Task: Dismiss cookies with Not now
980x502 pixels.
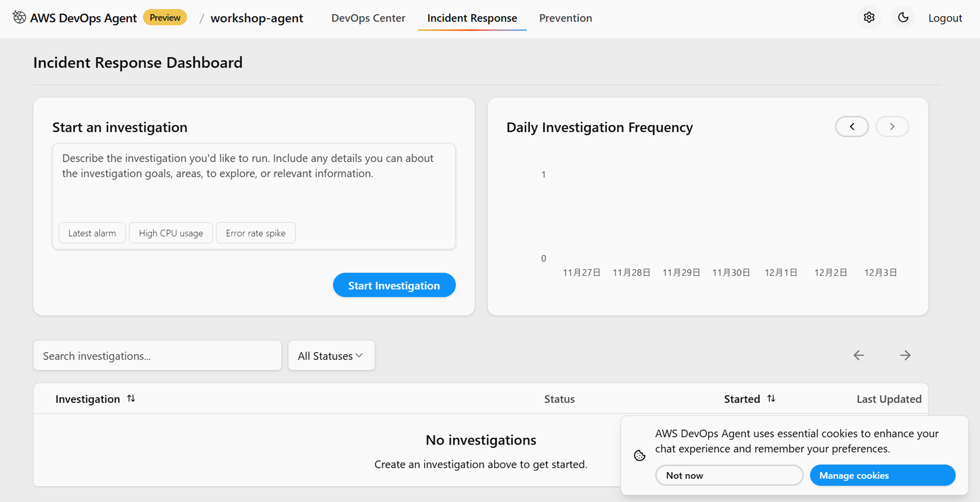Action: point(729,475)
